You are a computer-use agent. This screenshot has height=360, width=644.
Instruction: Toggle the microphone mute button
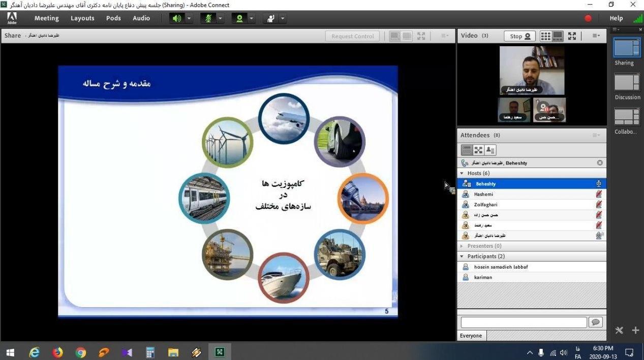pos(207,18)
